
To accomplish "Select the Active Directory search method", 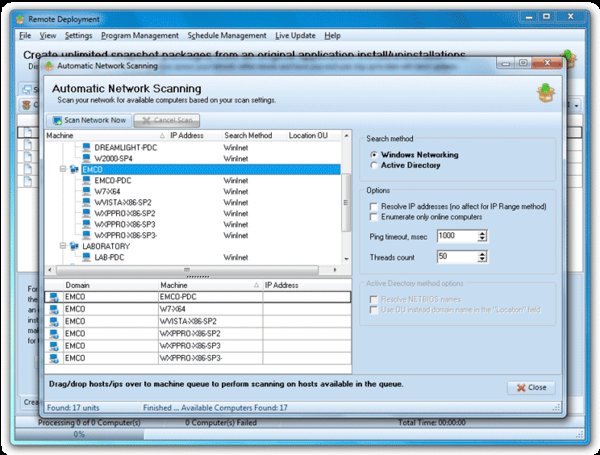I will coord(374,165).
